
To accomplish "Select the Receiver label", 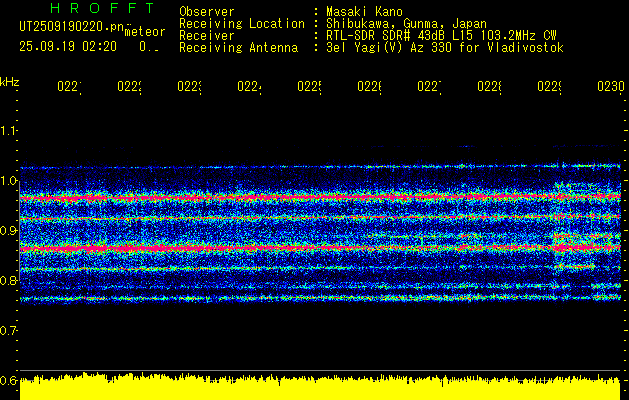I will [x=207, y=36].
